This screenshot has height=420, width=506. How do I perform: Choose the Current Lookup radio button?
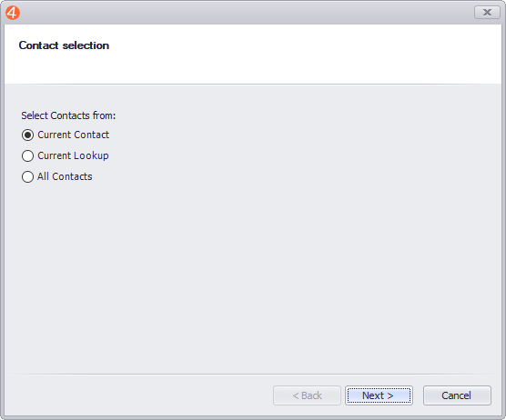click(27, 156)
